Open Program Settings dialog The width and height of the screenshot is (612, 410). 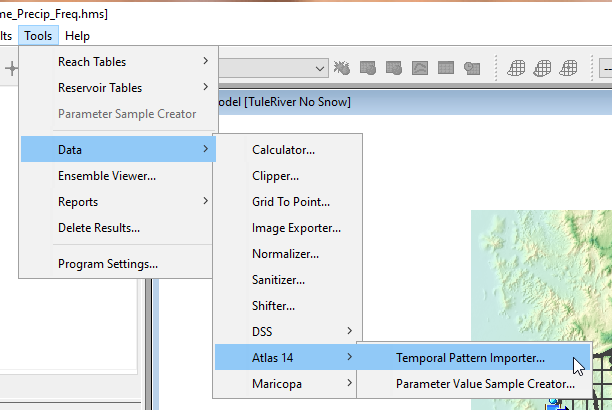118,264
